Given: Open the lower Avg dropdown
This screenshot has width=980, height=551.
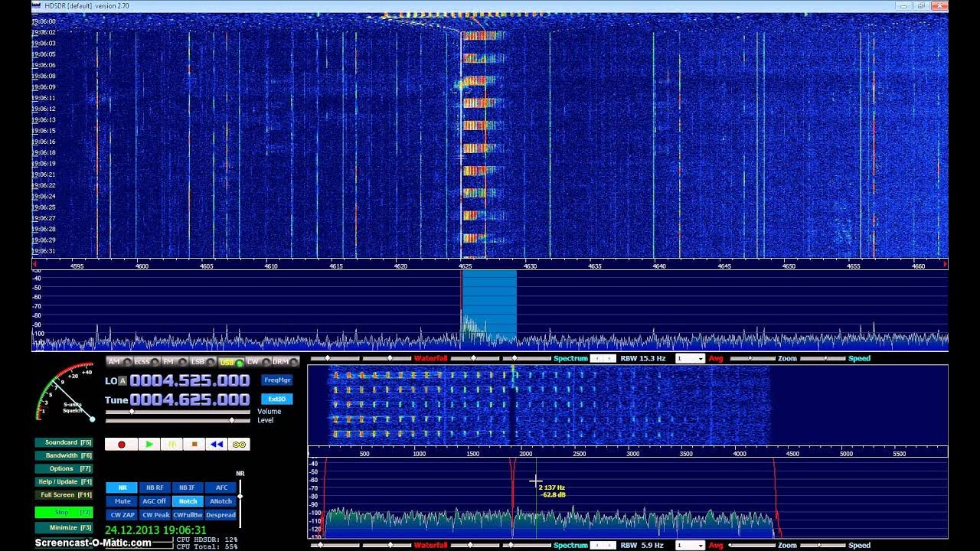Looking at the screenshot, I should tap(690, 546).
